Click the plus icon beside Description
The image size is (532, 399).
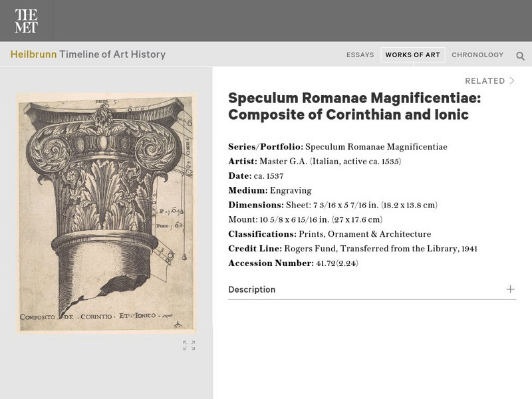pyautogui.click(x=510, y=290)
